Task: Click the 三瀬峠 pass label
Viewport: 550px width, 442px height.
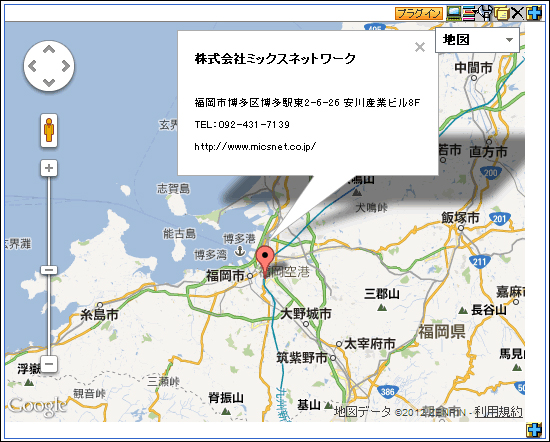Action: (x=163, y=381)
